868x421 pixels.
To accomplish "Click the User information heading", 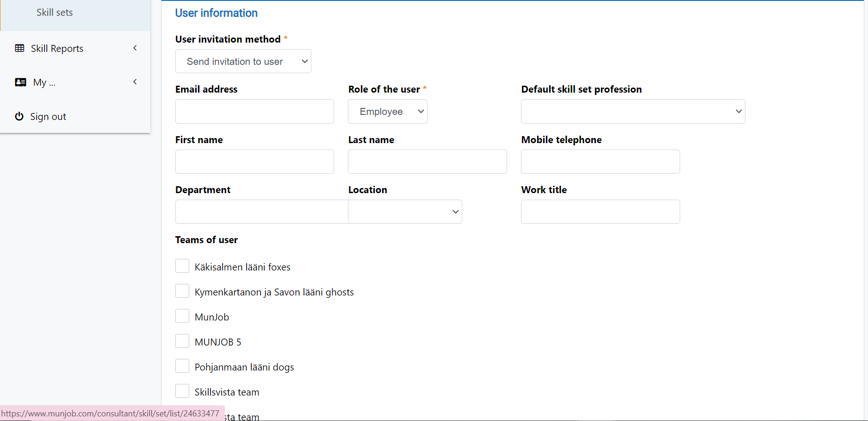I will [216, 13].
